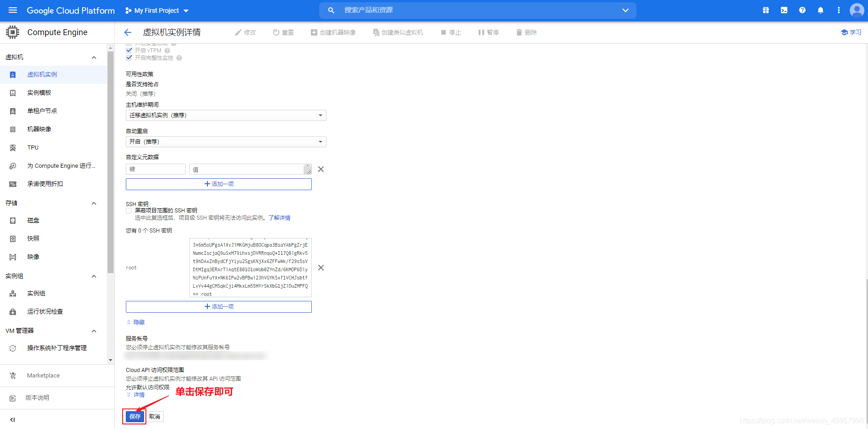
Task: Click the 停止 stop toolbar button
Action: (x=451, y=32)
